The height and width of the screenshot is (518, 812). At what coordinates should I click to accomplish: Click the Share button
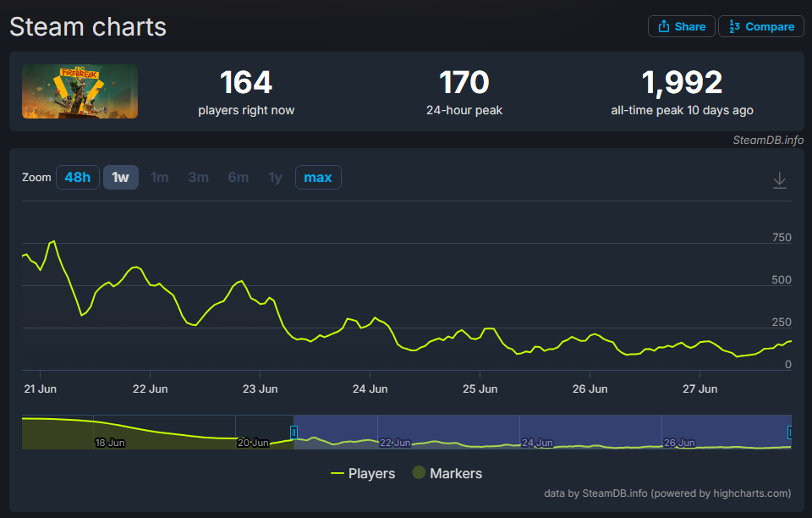pos(682,26)
